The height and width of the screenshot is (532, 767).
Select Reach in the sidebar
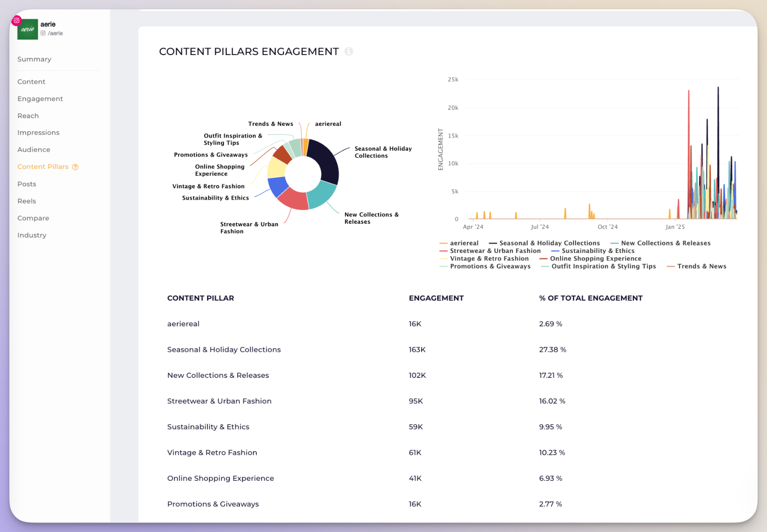pos(28,116)
